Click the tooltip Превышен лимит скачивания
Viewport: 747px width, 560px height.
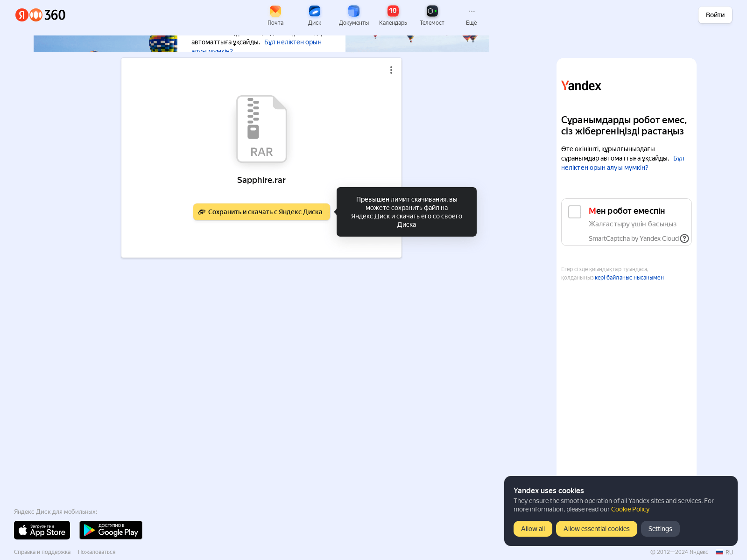click(407, 212)
